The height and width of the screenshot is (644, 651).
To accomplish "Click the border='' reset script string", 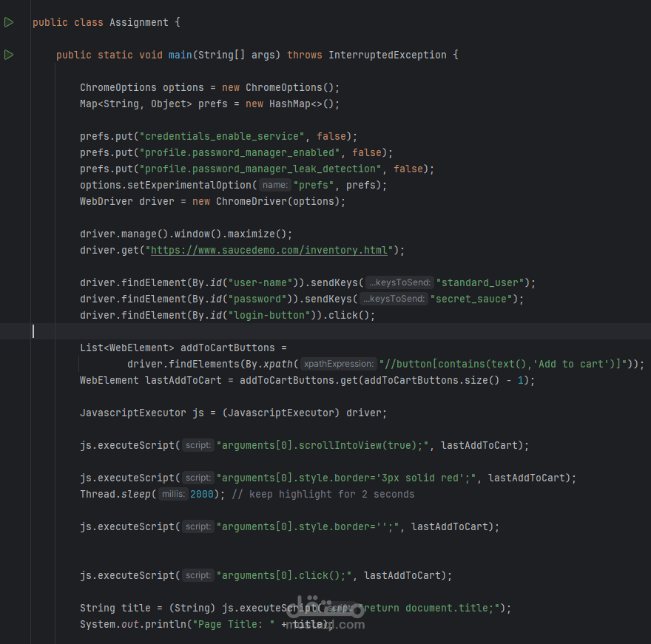I will coord(308,526).
